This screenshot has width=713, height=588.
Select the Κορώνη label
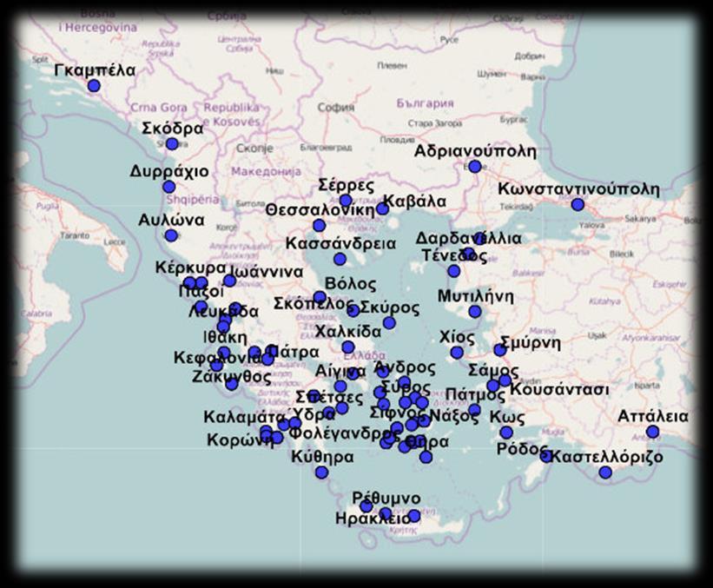click(240, 440)
